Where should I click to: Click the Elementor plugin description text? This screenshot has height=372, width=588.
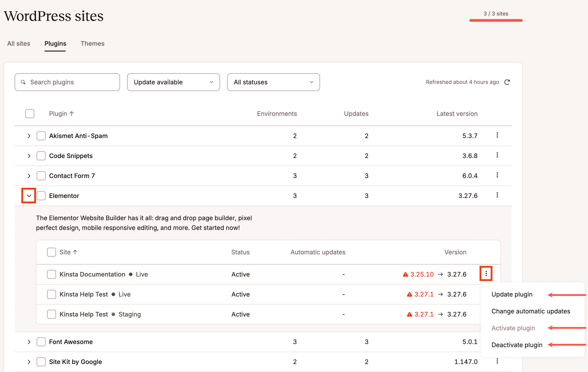[x=144, y=223]
